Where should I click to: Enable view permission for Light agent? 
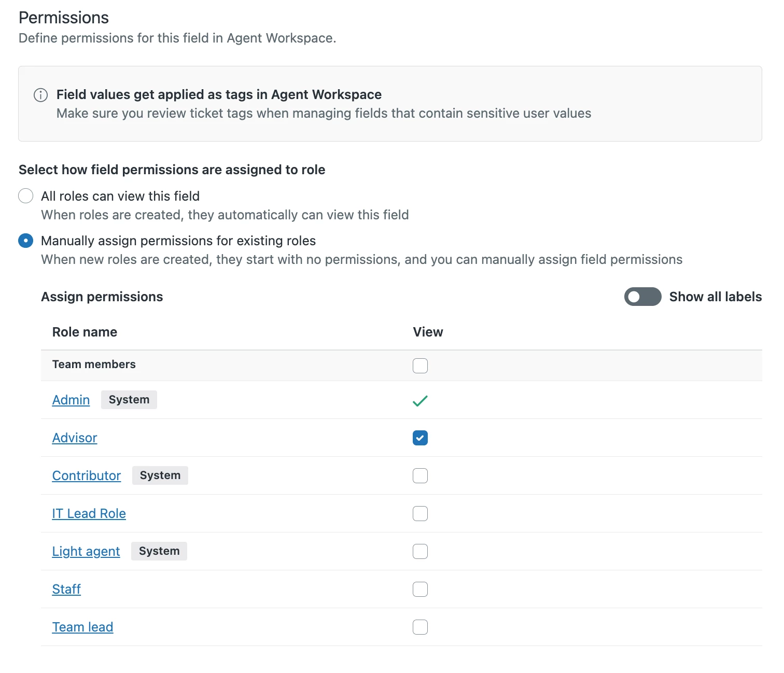pyautogui.click(x=420, y=551)
